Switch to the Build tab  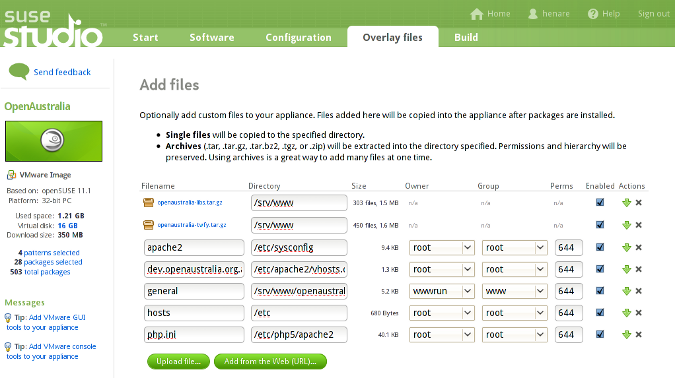point(466,37)
